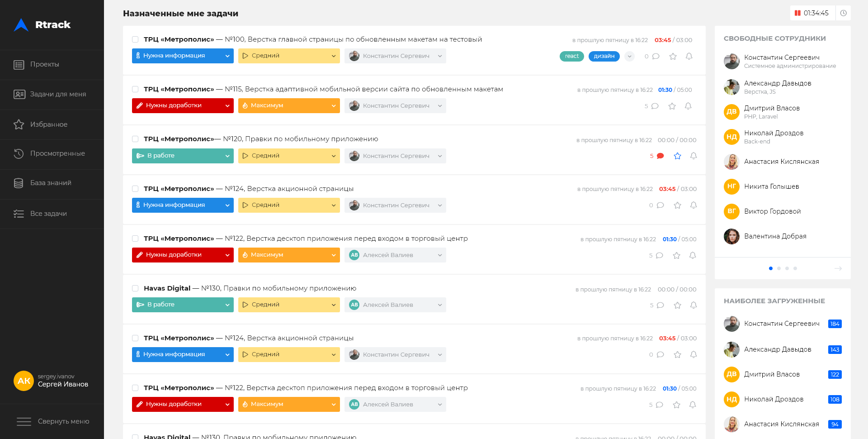
Task: Open free employee Александр Давыдов
Action: (x=778, y=83)
